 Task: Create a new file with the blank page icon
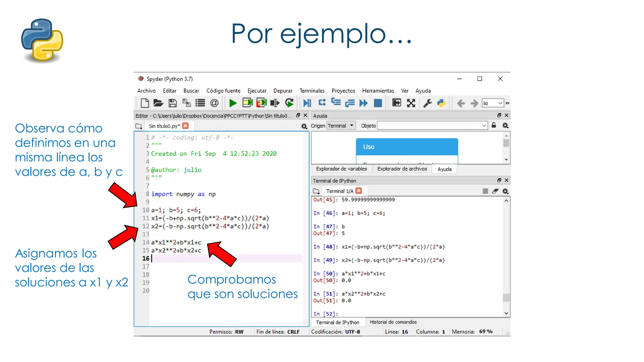(x=145, y=103)
